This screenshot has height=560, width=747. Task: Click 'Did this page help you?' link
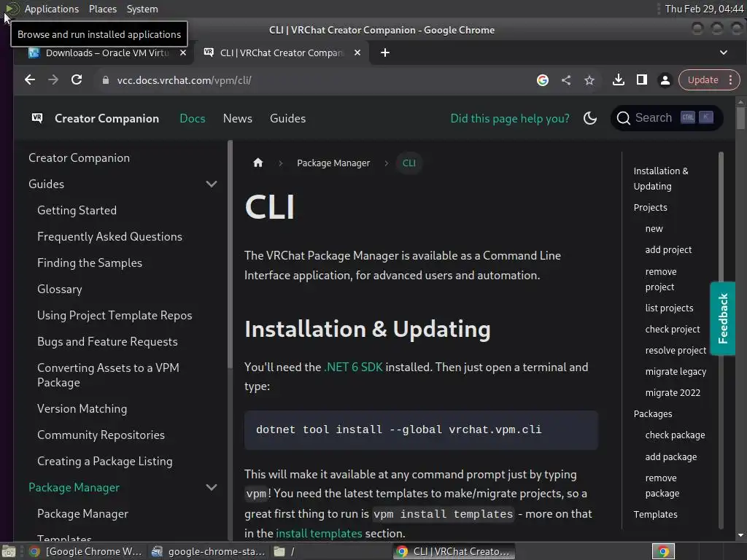[510, 118]
